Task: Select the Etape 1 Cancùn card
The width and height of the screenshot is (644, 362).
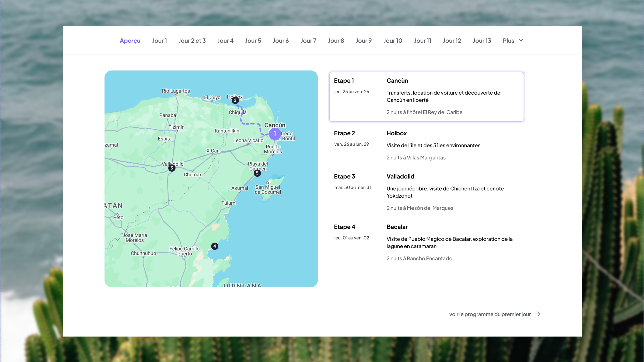Action: 426,97
